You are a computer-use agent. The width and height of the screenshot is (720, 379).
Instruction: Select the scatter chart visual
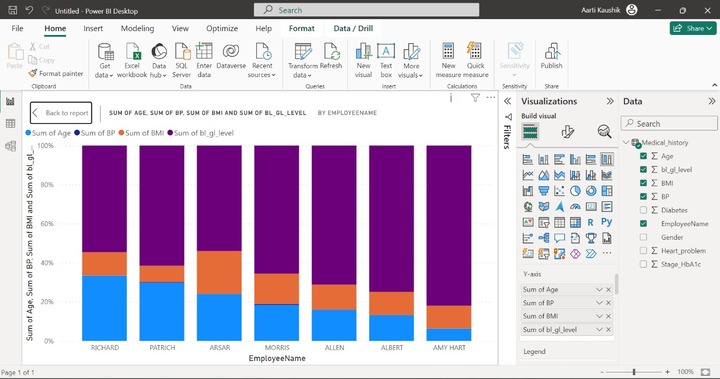tap(559, 191)
